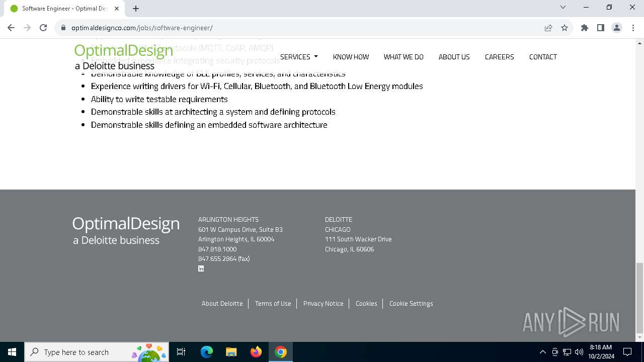The width and height of the screenshot is (644, 362).
Task: Open the LinkedIn icon in footer
Action: [201, 268]
